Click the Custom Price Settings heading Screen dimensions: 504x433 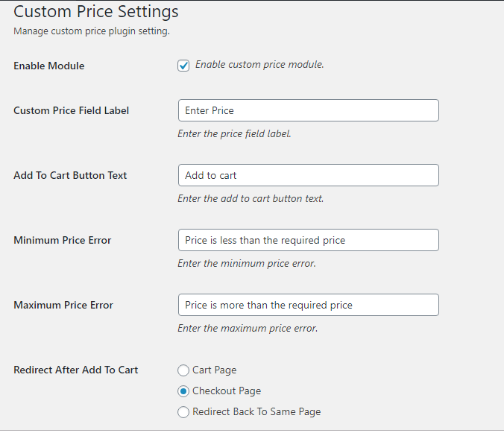(x=96, y=12)
